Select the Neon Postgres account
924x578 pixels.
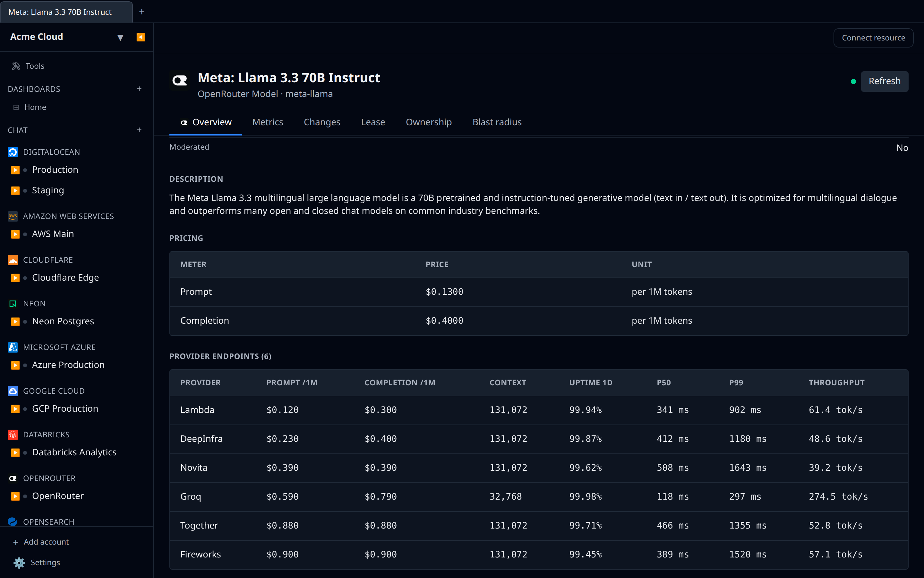point(63,321)
